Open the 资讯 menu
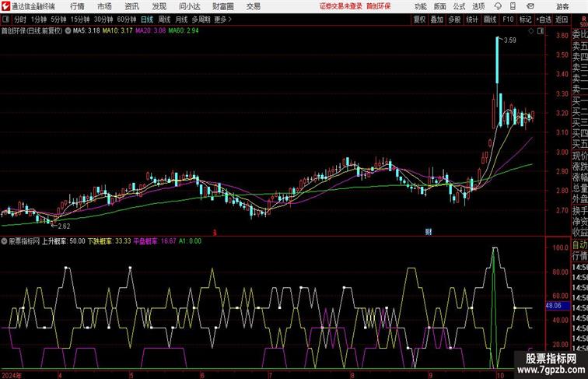The height and width of the screenshot is (379, 588). click(131, 6)
